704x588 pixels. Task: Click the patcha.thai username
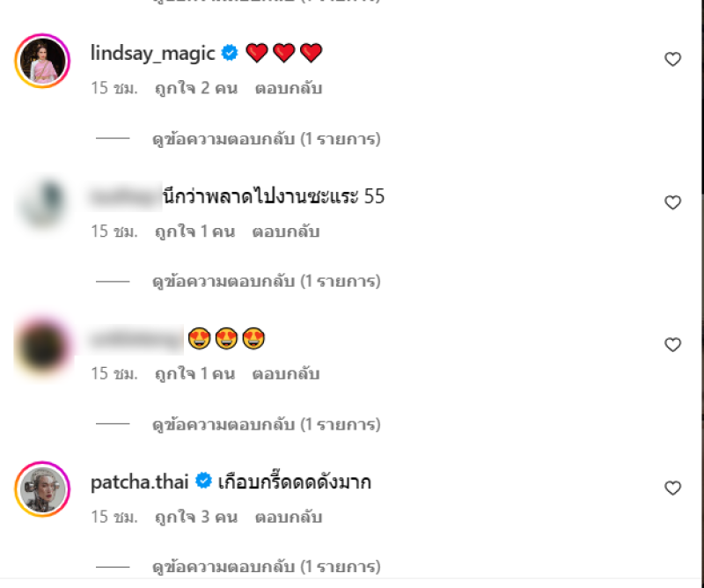point(139,482)
